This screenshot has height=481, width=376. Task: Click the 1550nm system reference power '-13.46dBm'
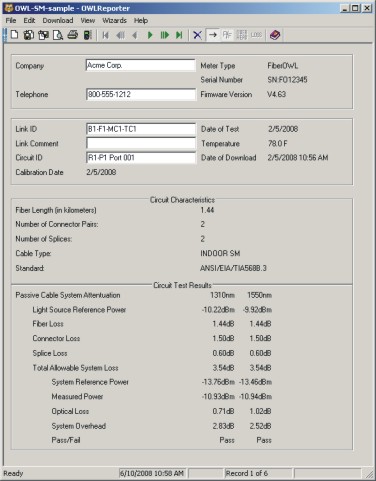(255, 382)
